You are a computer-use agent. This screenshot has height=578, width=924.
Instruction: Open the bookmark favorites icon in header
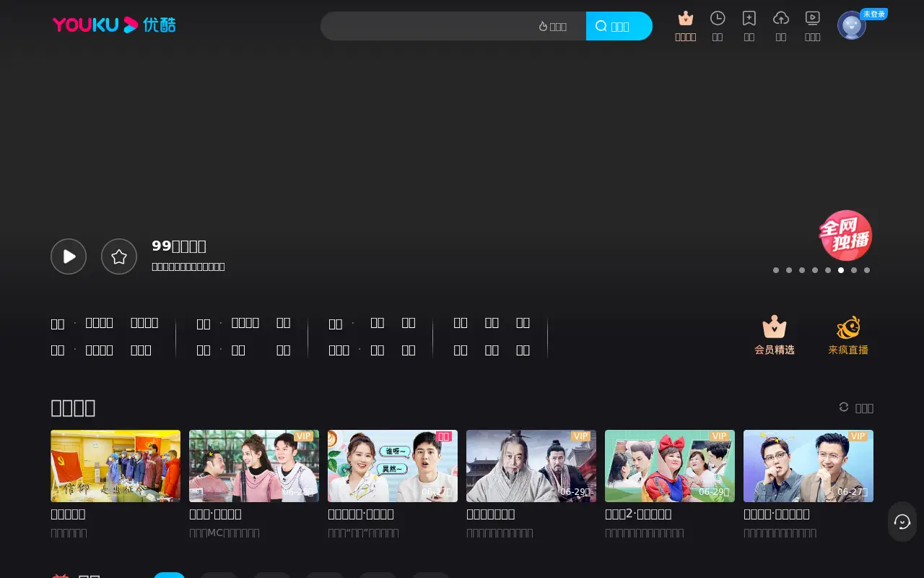point(749,18)
